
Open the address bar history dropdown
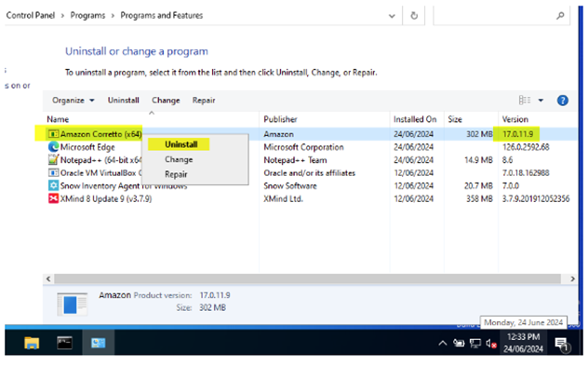click(x=392, y=16)
